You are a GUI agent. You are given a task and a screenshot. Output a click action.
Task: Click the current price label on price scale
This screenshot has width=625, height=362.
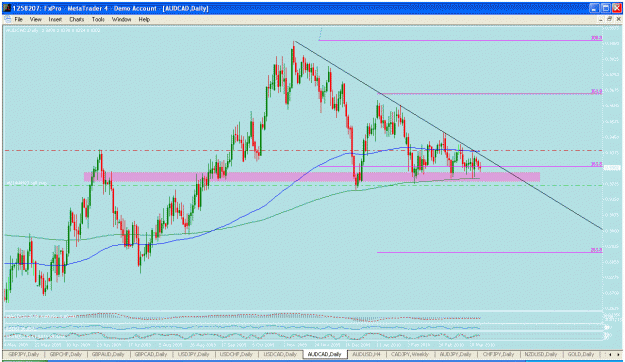click(x=612, y=168)
